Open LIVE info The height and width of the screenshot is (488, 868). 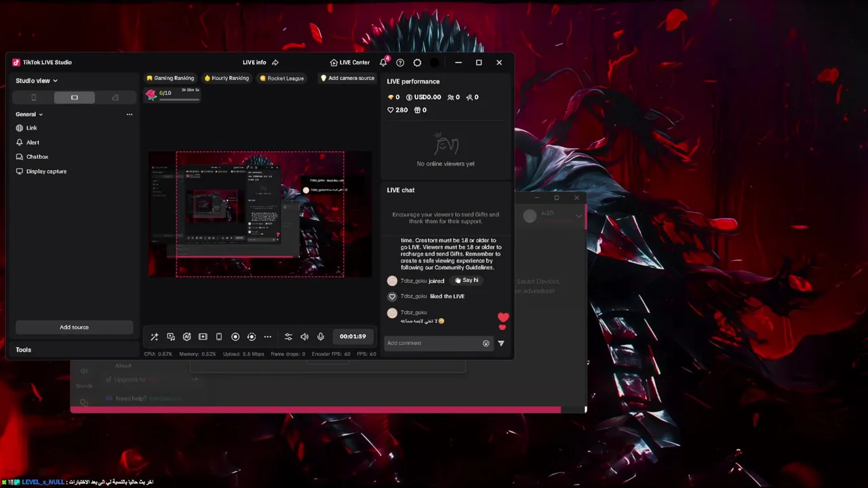[x=254, y=62]
